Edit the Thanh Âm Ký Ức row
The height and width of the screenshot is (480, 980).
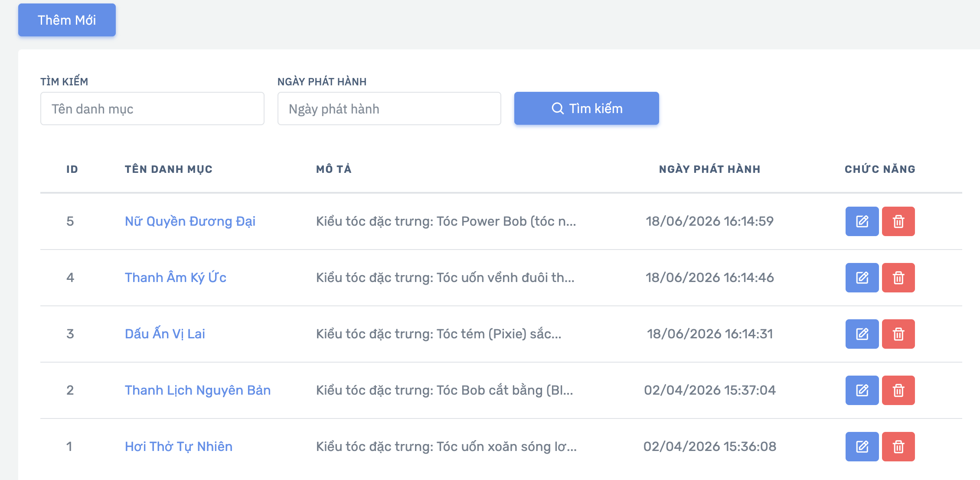point(862,278)
